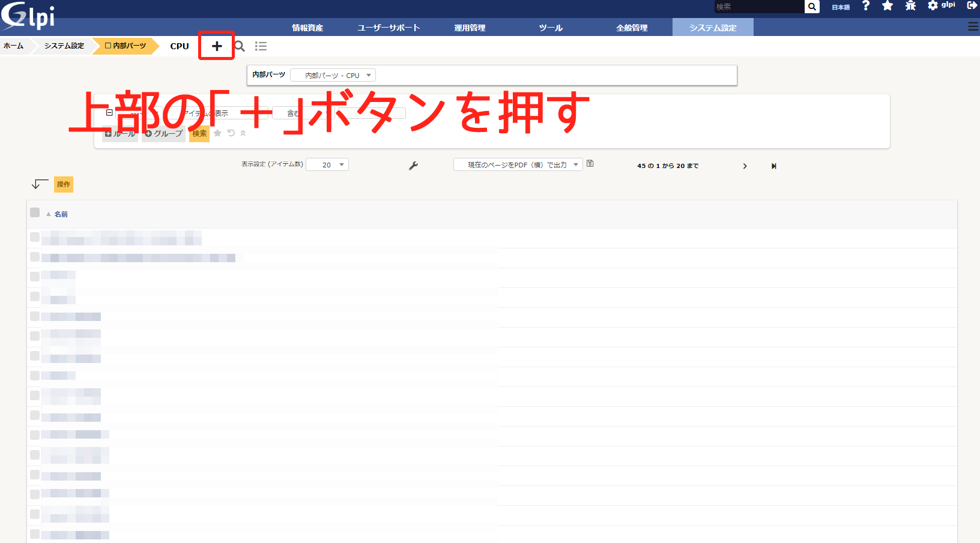Check the second row's checkbox in the list
Screen dimensions: 980x543
[x=35, y=257]
